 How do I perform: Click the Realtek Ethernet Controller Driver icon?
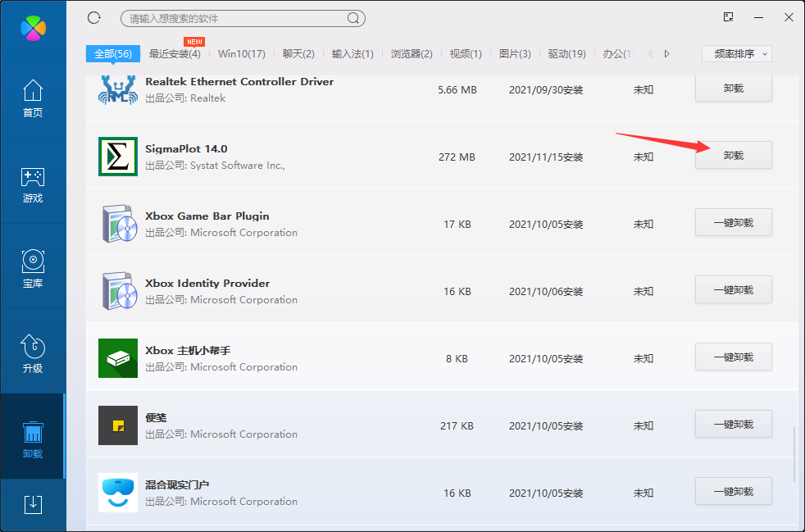pos(118,90)
